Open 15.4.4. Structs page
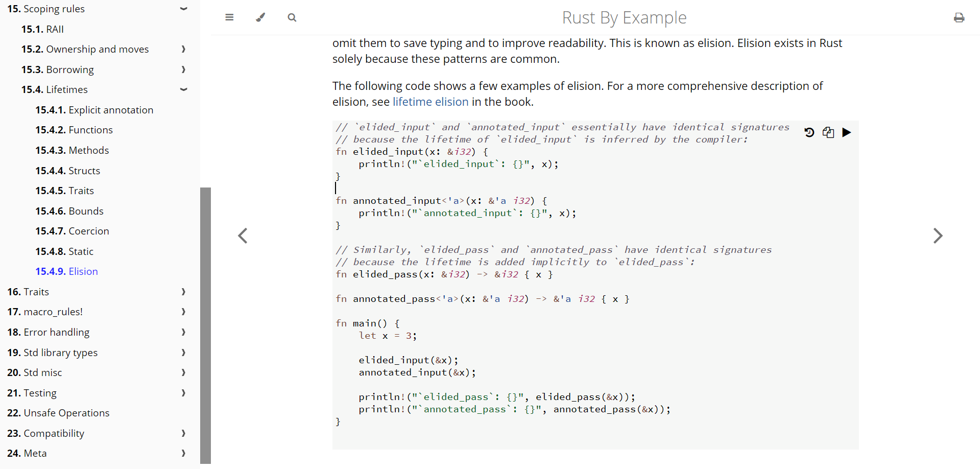This screenshot has width=980, height=469. tap(67, 171)
